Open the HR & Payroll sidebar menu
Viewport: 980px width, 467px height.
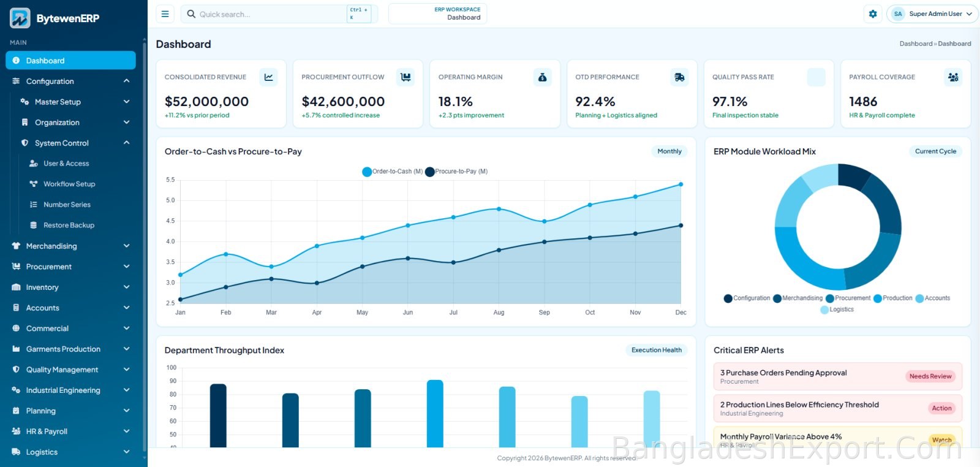[x=70, y=431]
